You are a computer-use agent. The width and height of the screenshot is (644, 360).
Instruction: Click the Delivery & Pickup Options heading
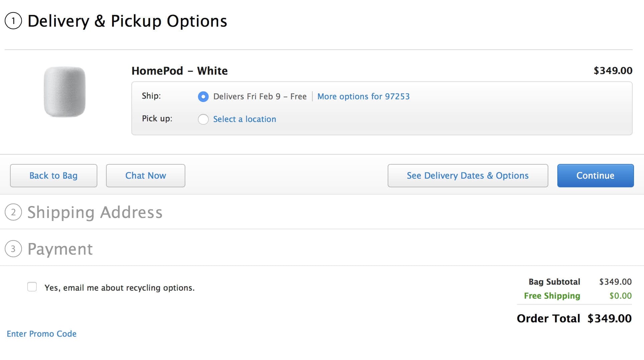(127, 21)
